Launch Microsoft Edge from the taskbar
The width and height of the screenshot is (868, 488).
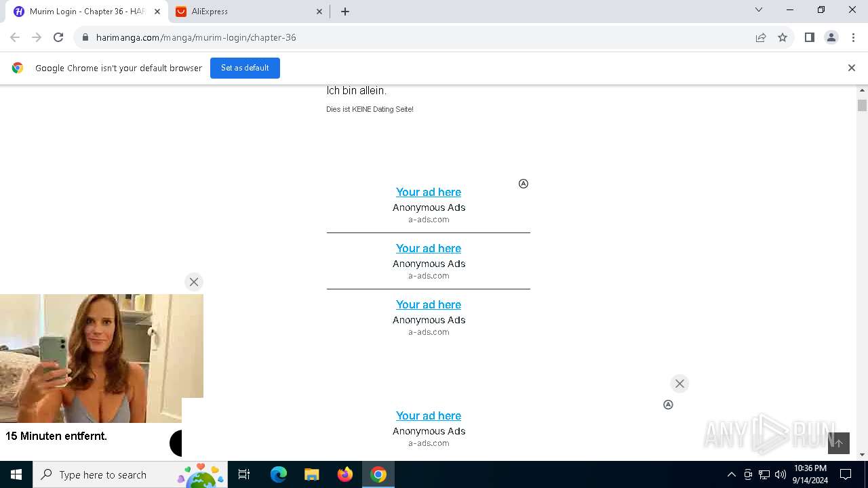[278, 474]
